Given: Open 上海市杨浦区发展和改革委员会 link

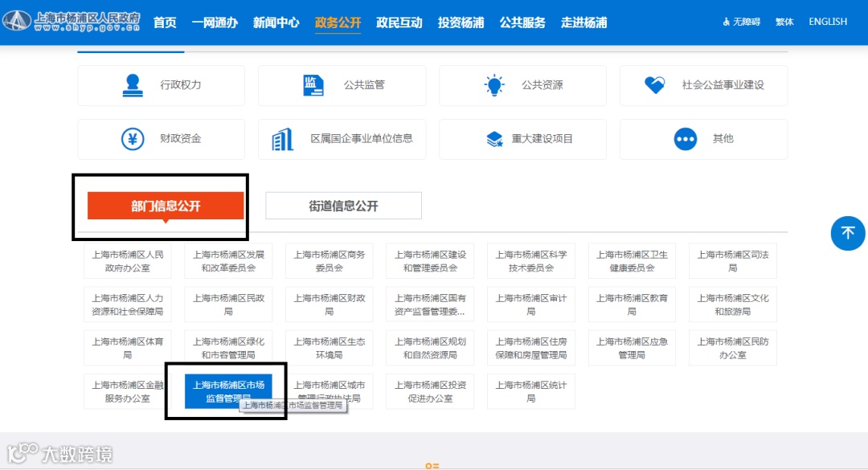Looking at the screenshot, I should [228, 261].
